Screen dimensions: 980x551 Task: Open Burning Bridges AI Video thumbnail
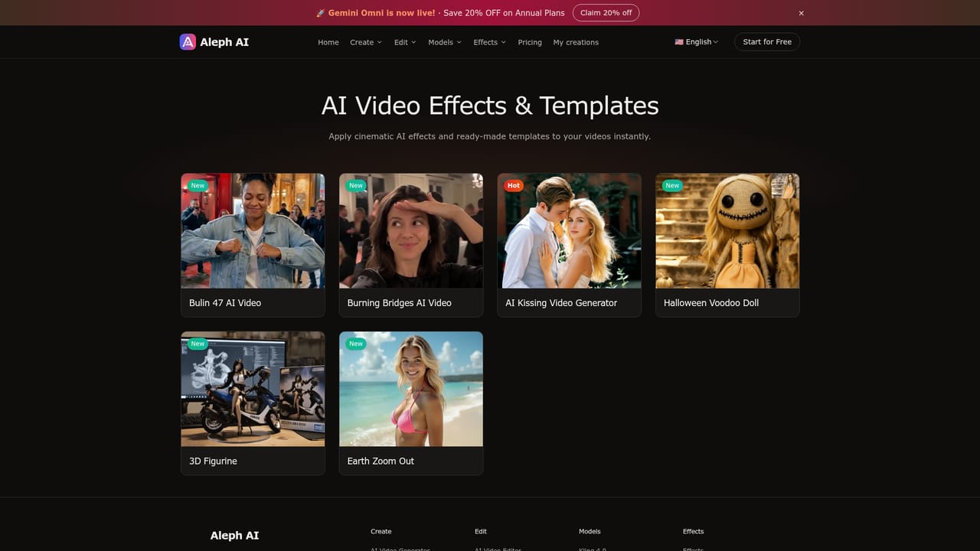point(411,231)
